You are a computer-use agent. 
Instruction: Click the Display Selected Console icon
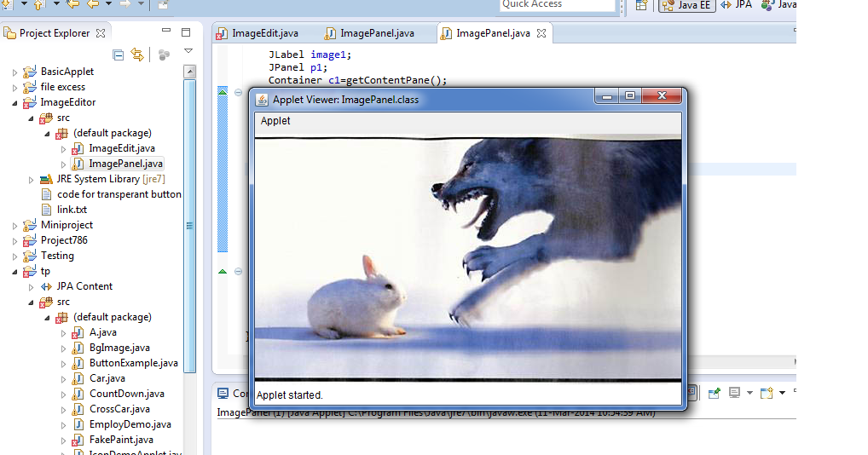(735, 393)
